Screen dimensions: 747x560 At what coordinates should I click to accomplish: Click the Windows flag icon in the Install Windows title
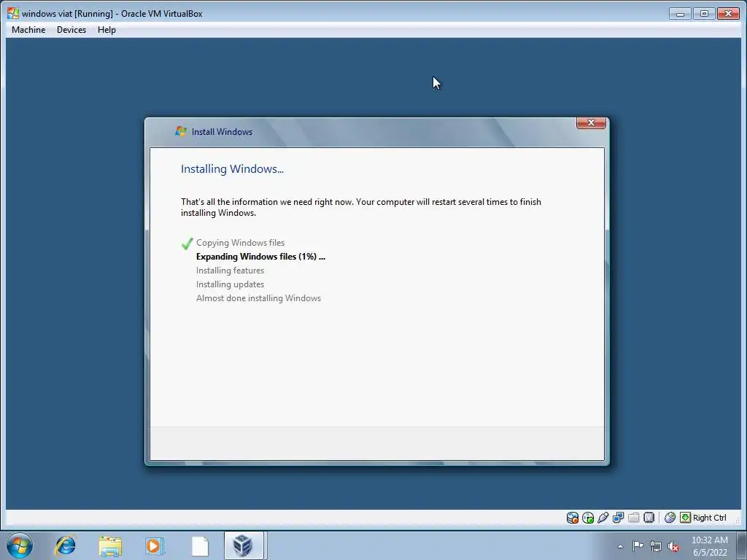181,131
